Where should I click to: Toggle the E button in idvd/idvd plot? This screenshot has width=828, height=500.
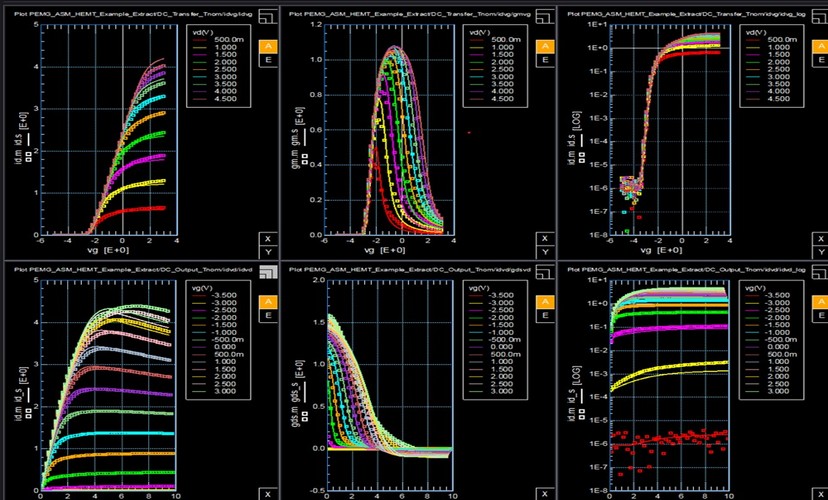[268, 315]
